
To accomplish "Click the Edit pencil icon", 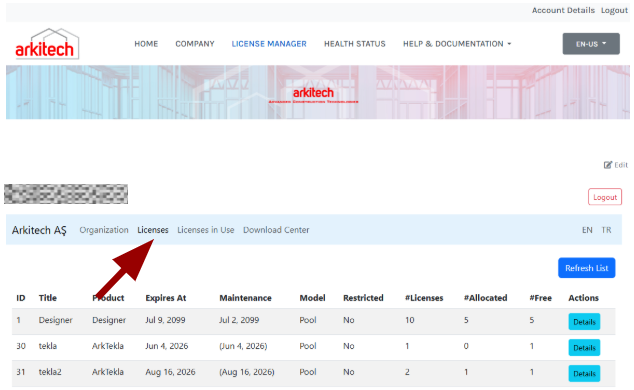I will click(608, 165).
